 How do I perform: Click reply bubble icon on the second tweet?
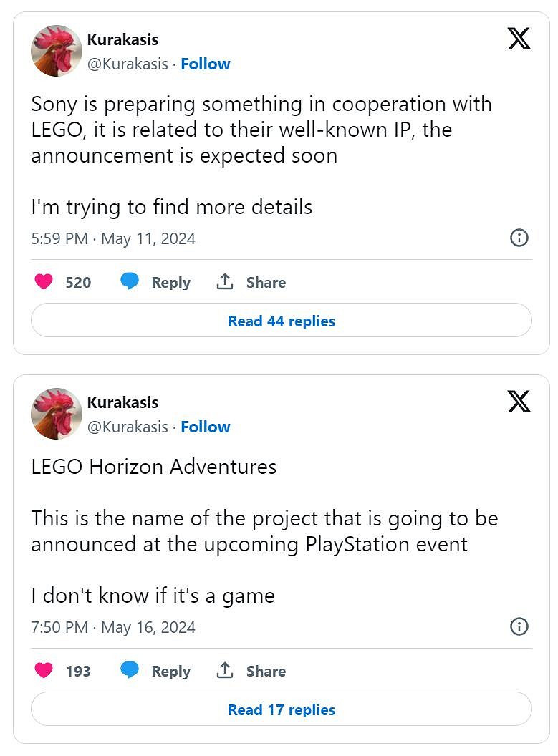(130, 671)
